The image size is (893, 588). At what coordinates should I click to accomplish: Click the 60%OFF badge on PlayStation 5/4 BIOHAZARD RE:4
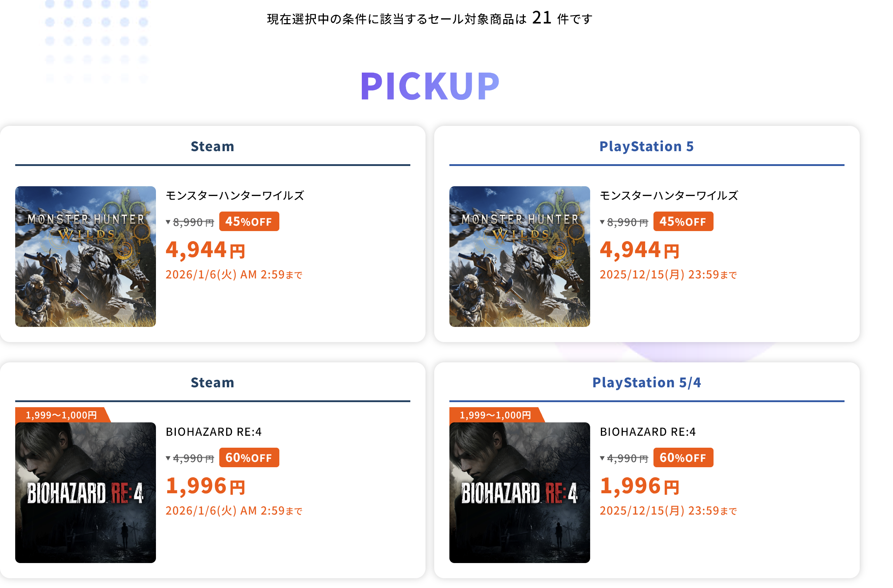click(x=683, y=457)
